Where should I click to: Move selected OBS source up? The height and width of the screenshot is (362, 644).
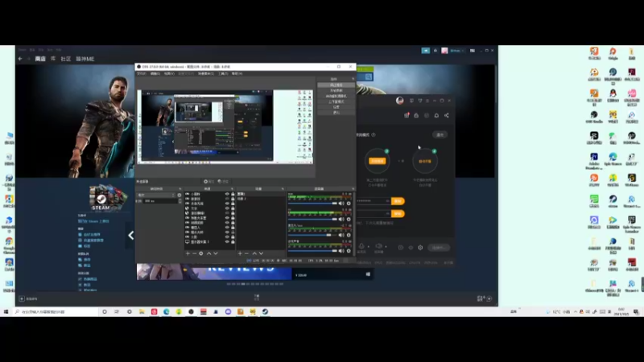coord(208,253)
